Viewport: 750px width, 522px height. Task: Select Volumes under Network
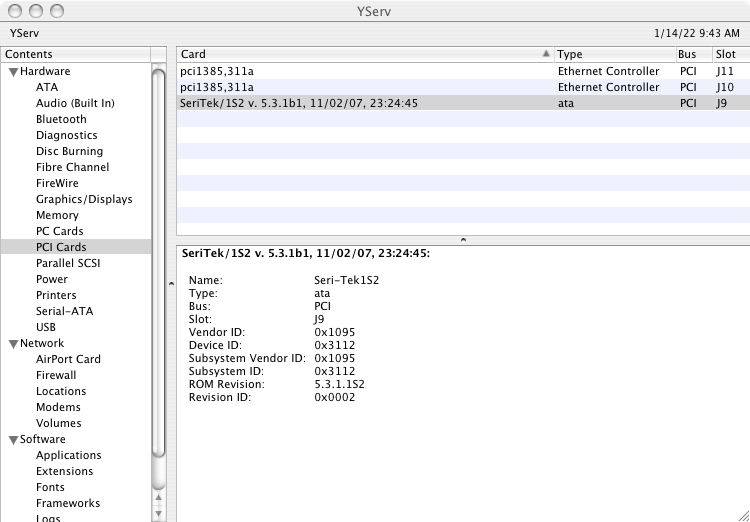pyautogui.click(x=58, y=423)
